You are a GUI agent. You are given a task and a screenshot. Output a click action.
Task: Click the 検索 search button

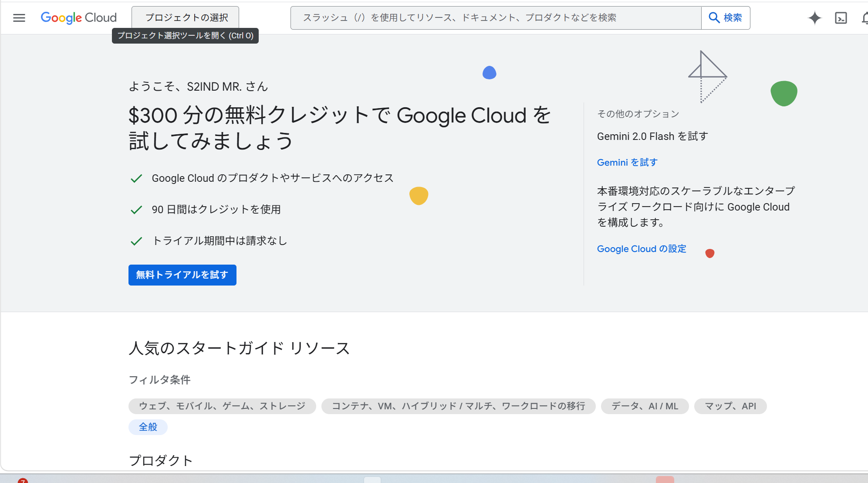pos(726,18)
